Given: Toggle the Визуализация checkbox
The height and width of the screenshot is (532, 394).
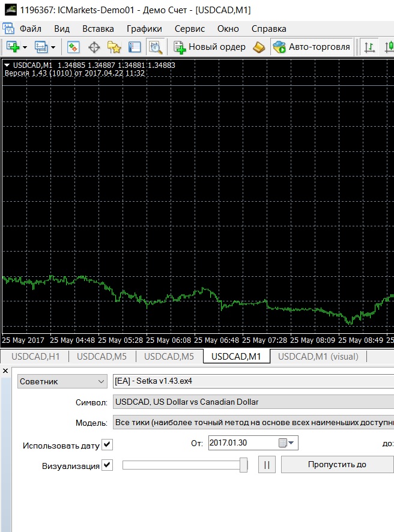Looking at the screenshot, I should point(108,465).
